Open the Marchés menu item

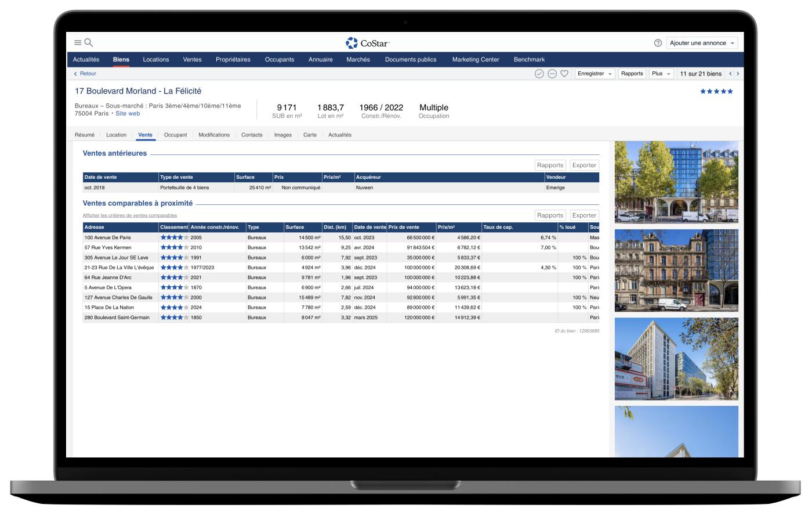click(x=358, y=59)
